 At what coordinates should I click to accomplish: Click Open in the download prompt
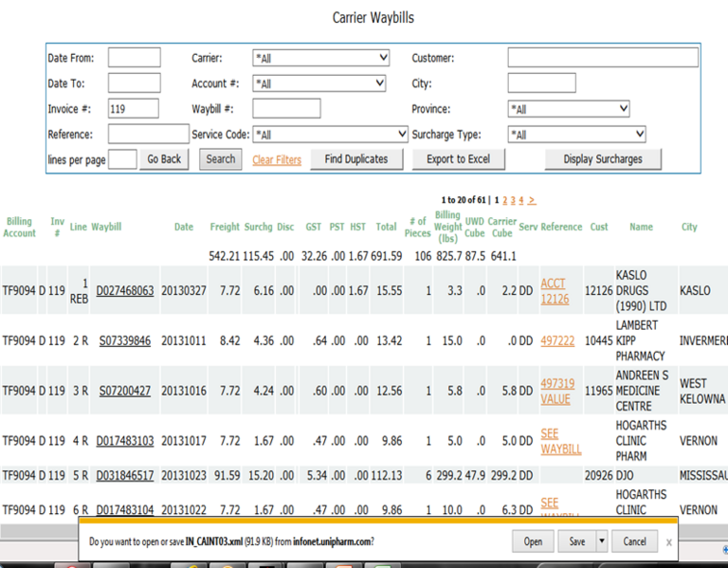point(533,541)
